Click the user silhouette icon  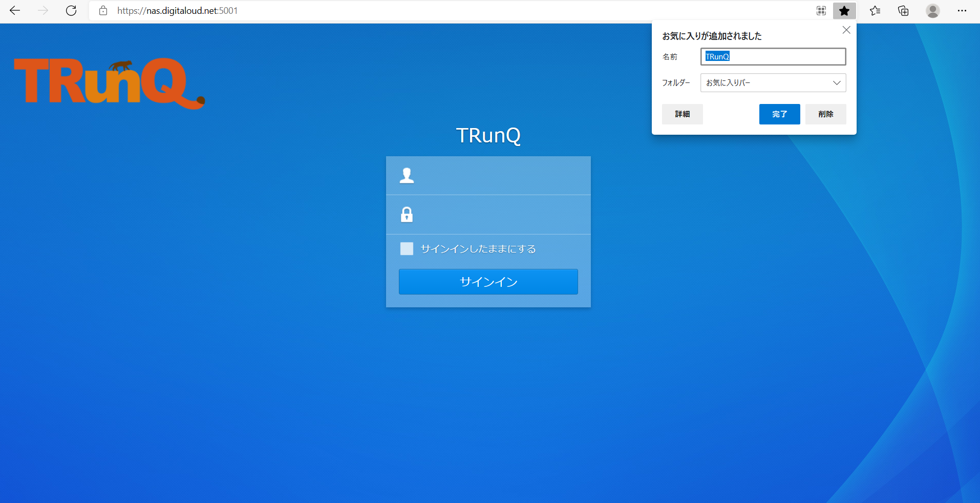click(x=407, y=176)
